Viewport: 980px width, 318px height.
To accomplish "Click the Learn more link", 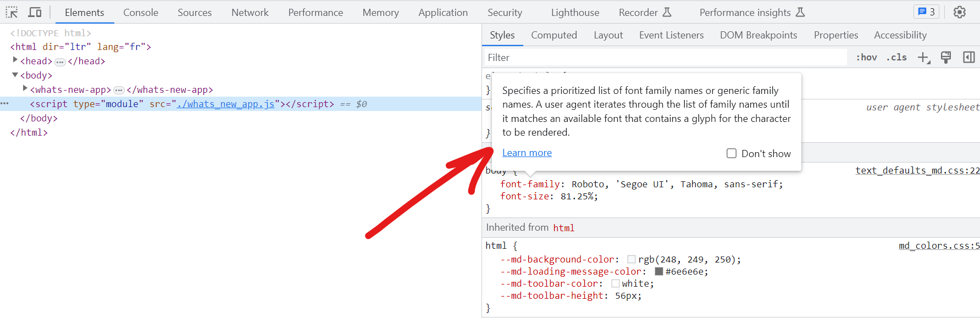I will point(527,153).
